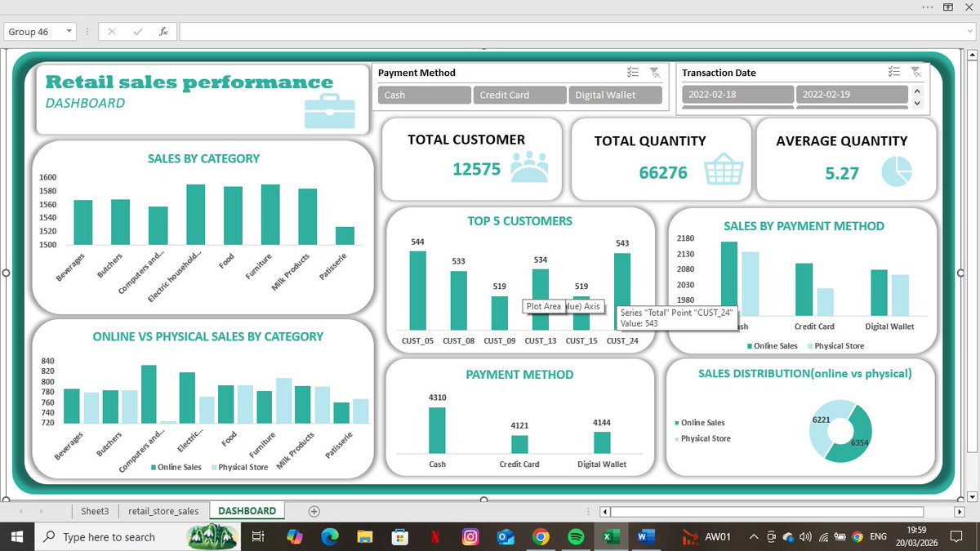Screen dimensions: 980x551
Task: Toggle multi-select on Payment Method slicer
Action: point(632,73)
